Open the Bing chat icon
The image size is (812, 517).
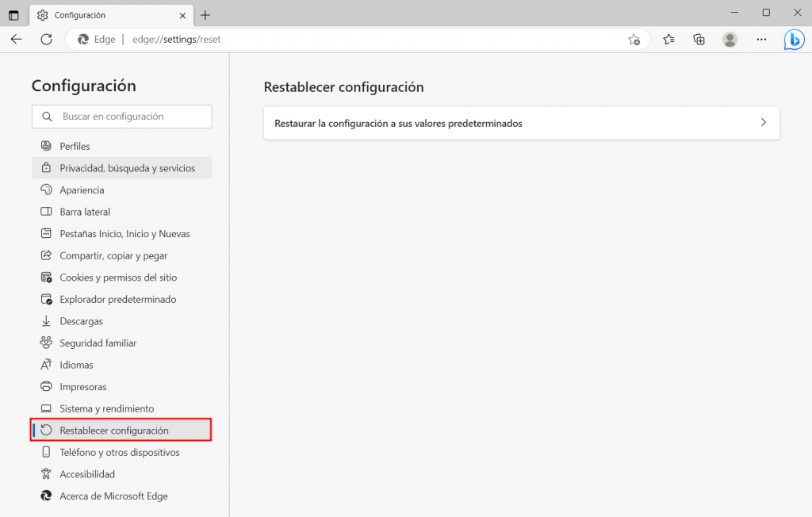(x=794, y=39)
